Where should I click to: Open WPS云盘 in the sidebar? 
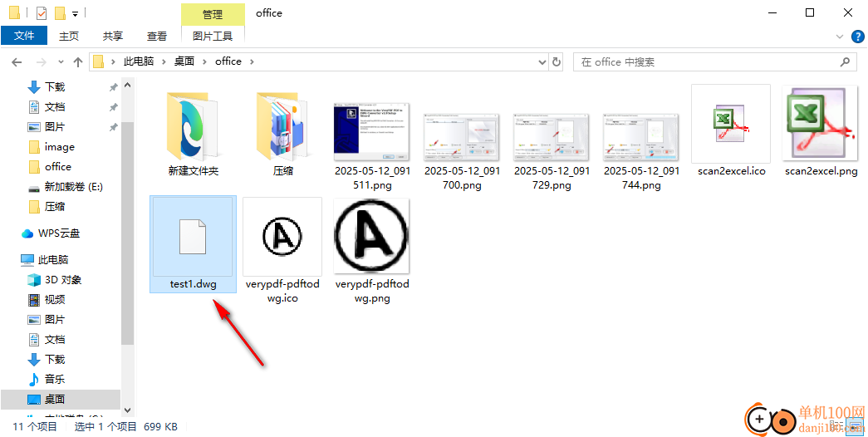coord(51,233)
